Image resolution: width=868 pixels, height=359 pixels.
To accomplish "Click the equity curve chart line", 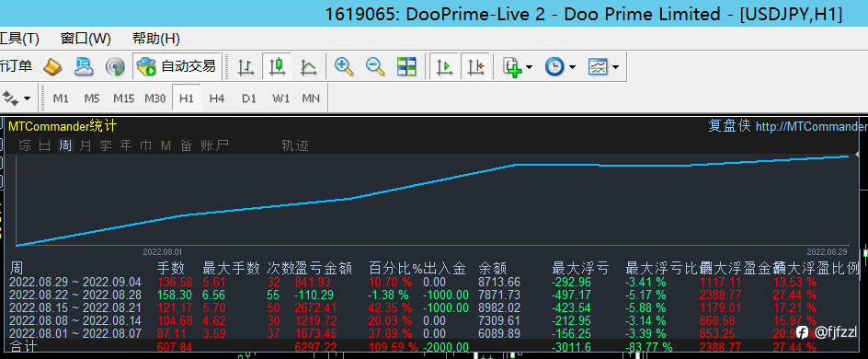I will point(432,181).
